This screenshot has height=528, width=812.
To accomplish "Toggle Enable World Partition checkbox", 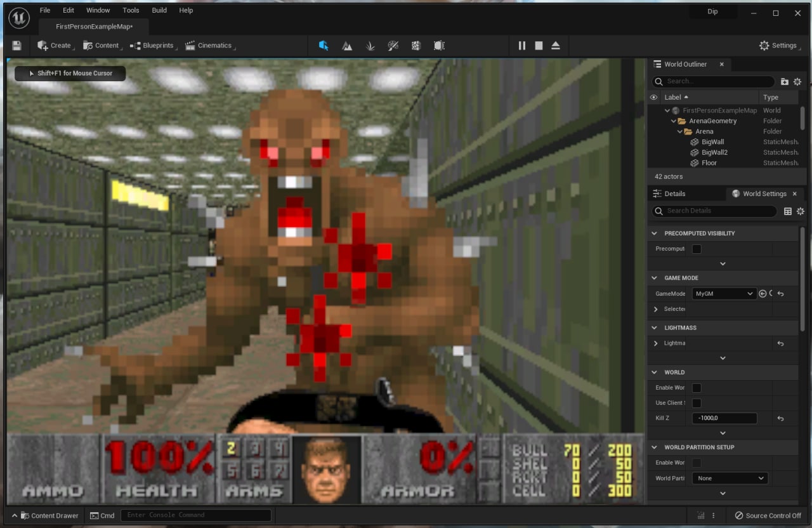I will [x=697, y=463].
